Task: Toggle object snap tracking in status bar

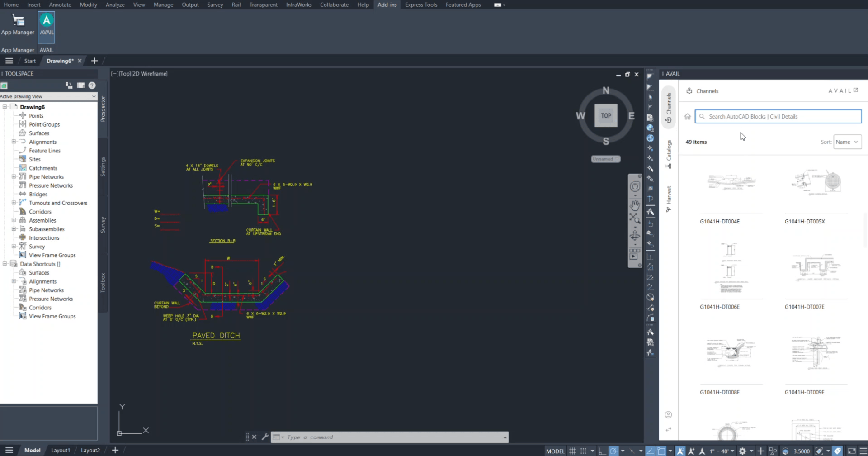Action: [x=650, y=451]
